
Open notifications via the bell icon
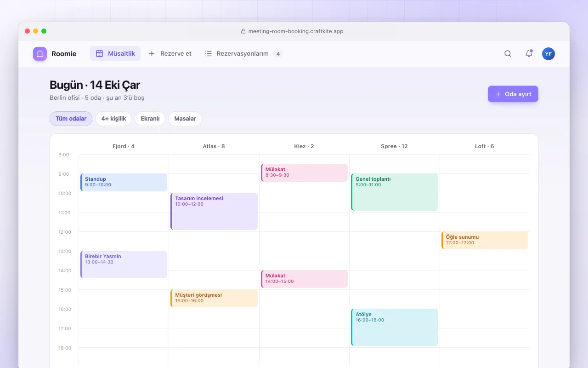[529, 54]
